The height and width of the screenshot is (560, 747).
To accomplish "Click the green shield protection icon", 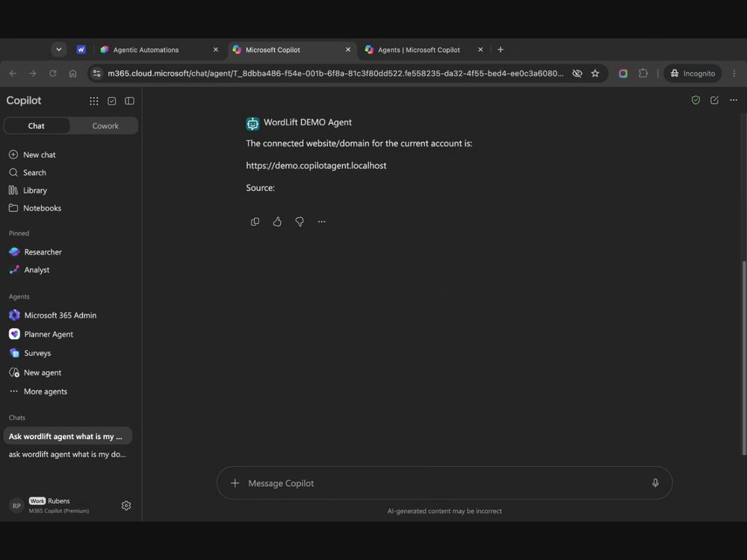I will point(695,100).
